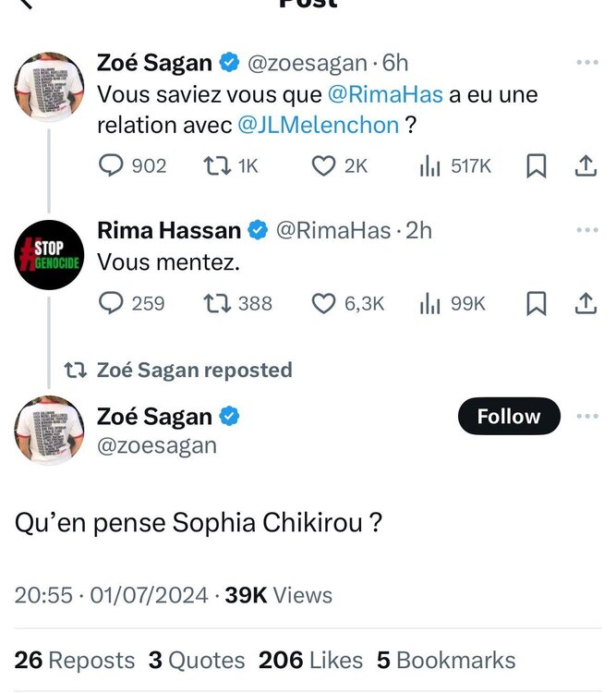Open the @JLMelenchon mention link
616x693 pixels.
point(319,125)
